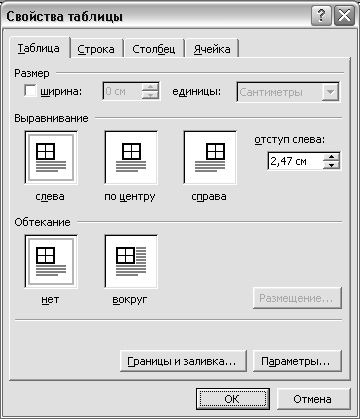360x419 pixels.
Task: Pick right alignment icon 'справа'
Action: coord(210,157)
